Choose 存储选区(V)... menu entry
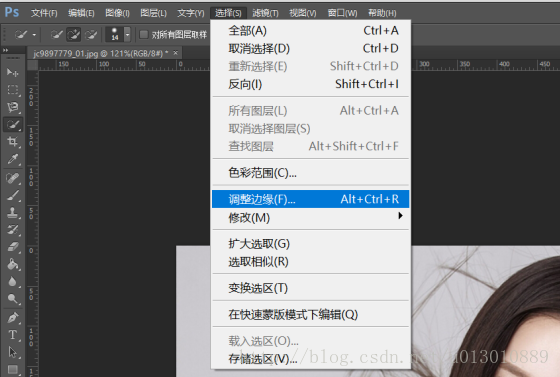The image size is (560, 377). click(x=311, y=359)
